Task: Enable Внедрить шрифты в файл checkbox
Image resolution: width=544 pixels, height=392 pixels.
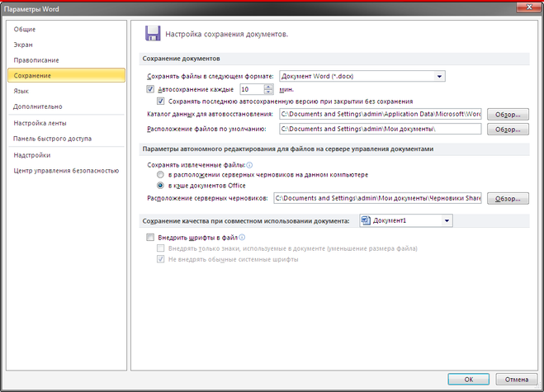Action: point(150,238)
